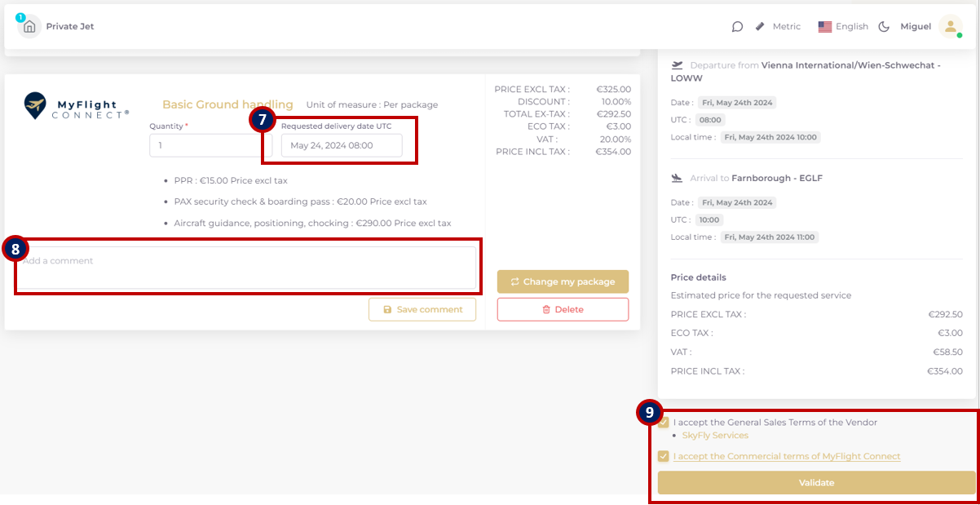Click the Add a comment field
980x505 pixels.
245,268
